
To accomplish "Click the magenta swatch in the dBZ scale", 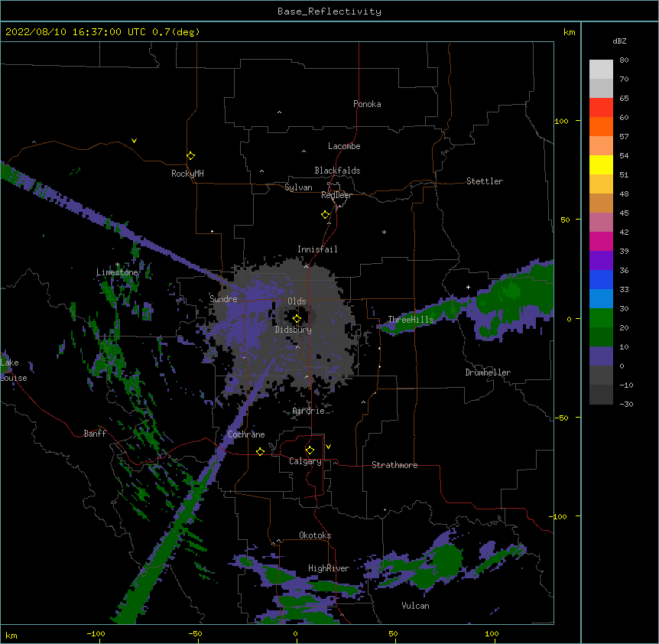I will point(601,241).
